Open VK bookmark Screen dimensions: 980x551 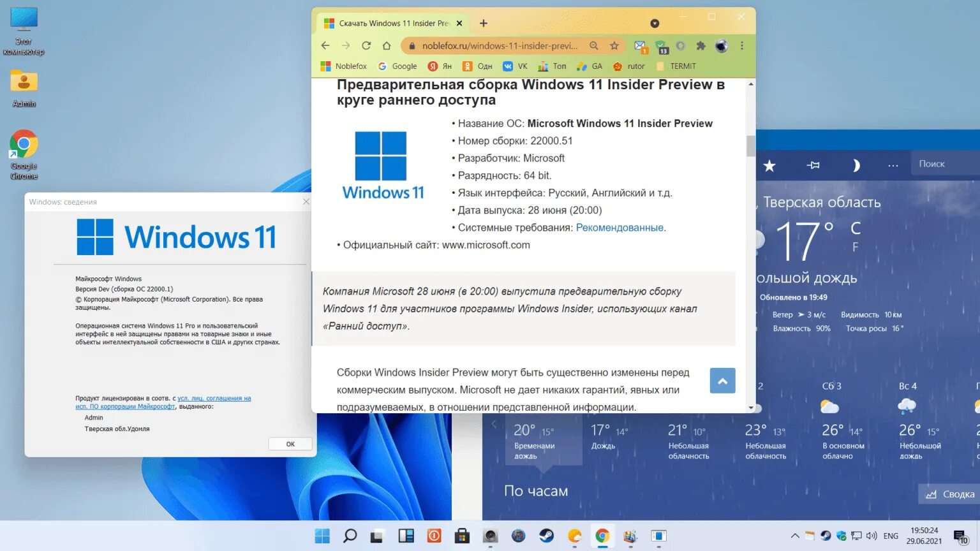pyautogui.click(x=516, y=66)
